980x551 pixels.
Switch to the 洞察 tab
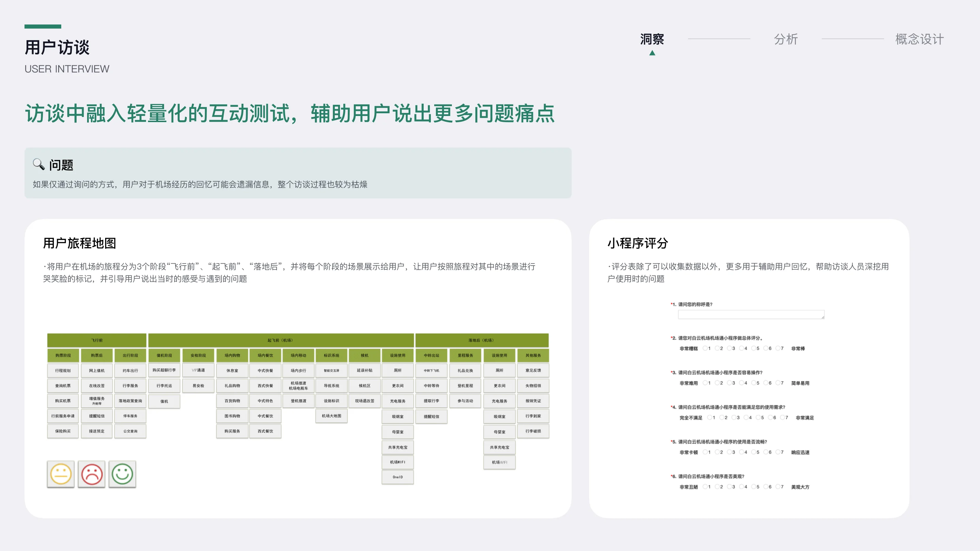click(x=652, y=39)
